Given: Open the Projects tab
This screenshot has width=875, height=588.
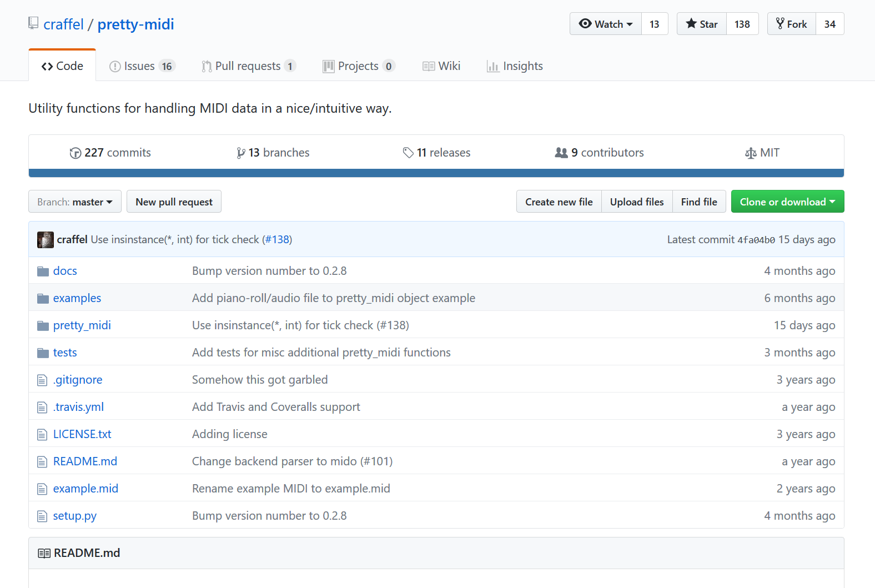Looking at the screenshot, I should pyautogui.click(x=359, y=66).
